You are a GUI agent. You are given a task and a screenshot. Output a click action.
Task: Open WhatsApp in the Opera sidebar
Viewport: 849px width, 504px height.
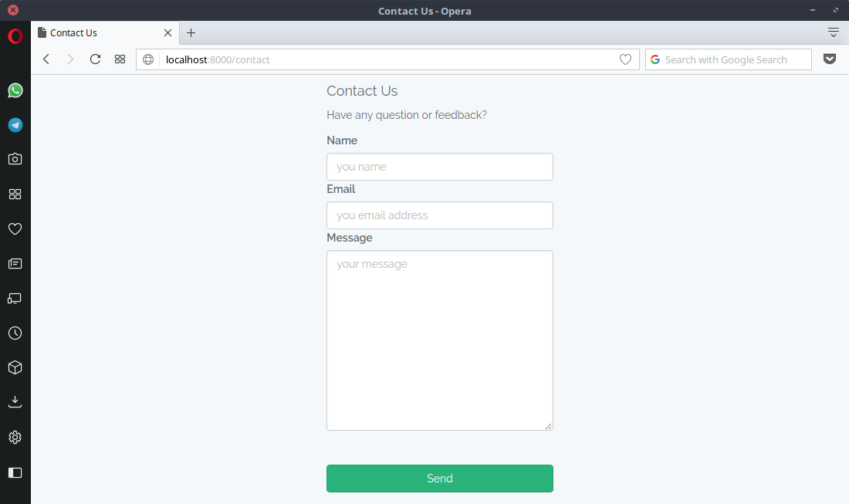click(15, 90)
